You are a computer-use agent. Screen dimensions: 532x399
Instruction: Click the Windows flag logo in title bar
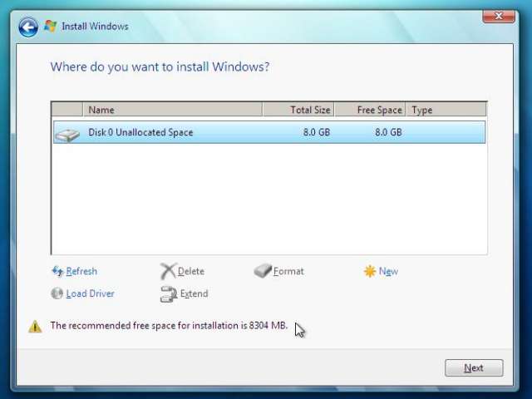click(x=50, y=26)
